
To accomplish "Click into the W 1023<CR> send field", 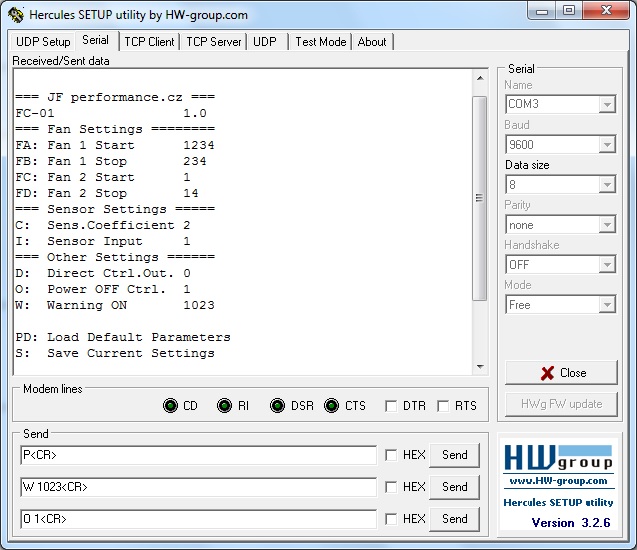I will tap(198, 487).
